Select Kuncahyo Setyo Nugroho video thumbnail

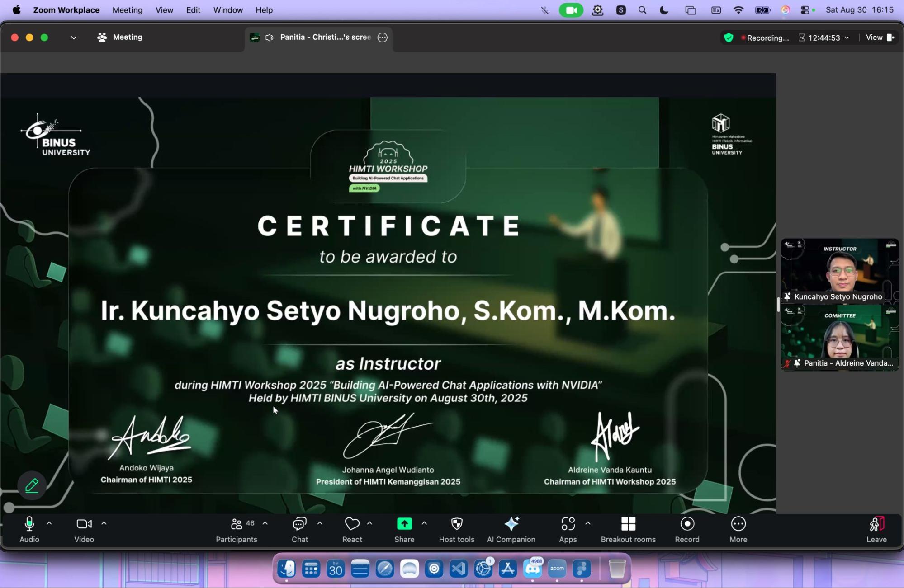tap(840, 271)
